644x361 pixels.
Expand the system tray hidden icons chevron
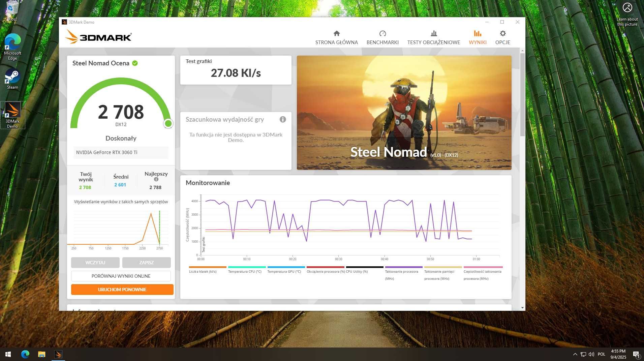(x=575, y=354)
